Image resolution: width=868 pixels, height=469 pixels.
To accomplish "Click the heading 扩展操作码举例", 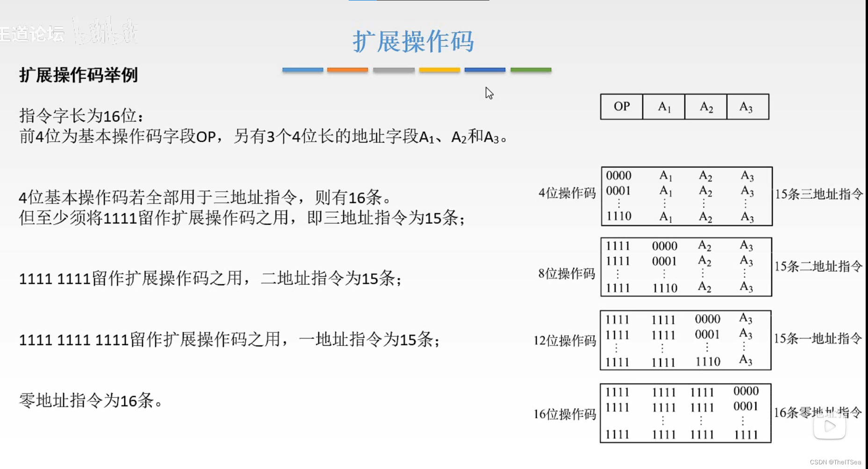I will click(x=79, y=75).
